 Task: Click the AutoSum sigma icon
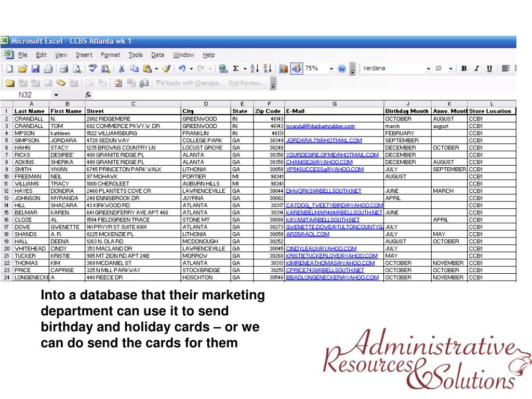point(236,69)
